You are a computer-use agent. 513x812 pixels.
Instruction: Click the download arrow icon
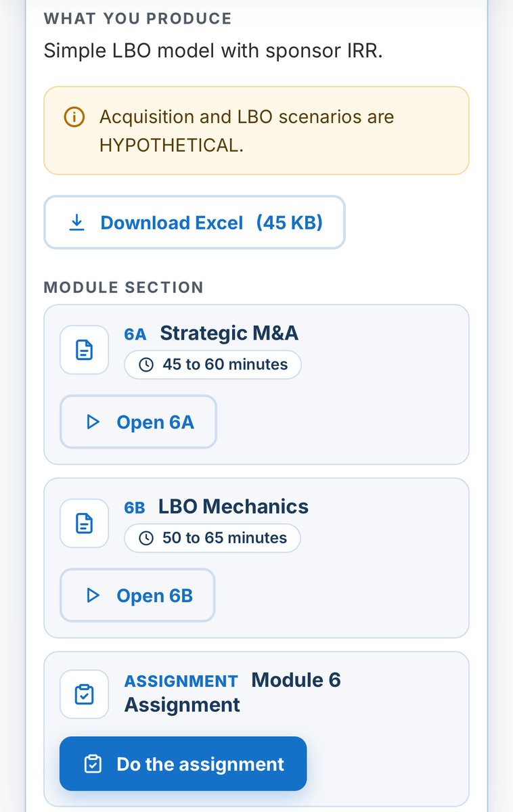point(77,223)
